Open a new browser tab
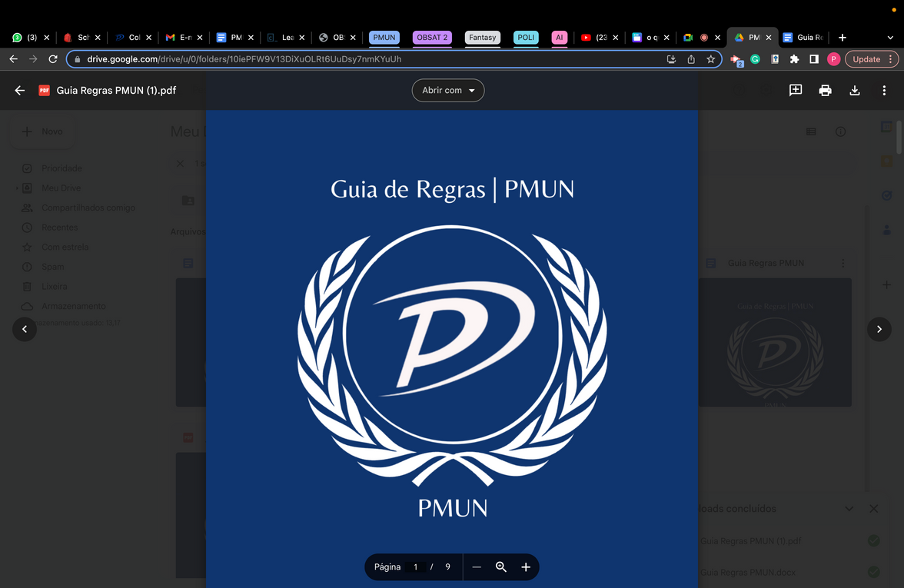 tap(843, 38)
